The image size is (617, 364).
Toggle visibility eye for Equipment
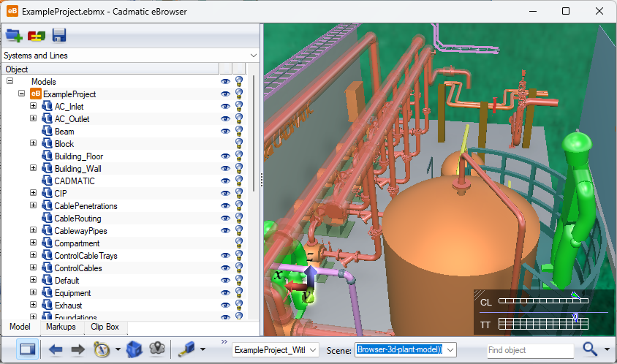pos(225,293)
